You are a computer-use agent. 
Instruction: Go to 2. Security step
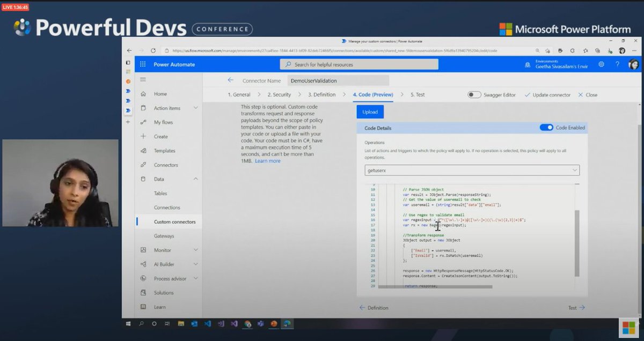coord(279,95)
